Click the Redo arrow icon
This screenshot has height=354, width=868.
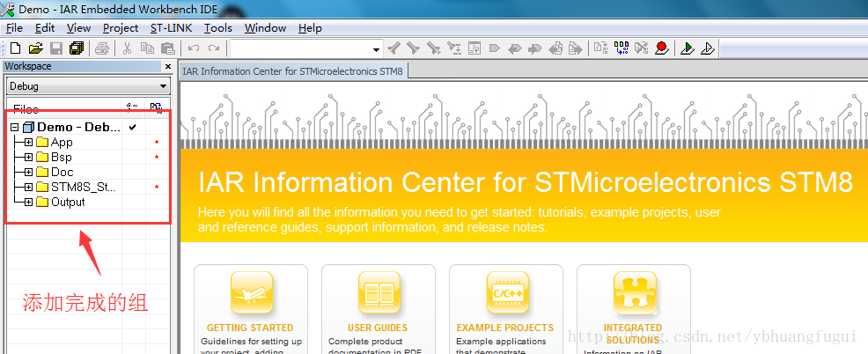click(214, 48)
